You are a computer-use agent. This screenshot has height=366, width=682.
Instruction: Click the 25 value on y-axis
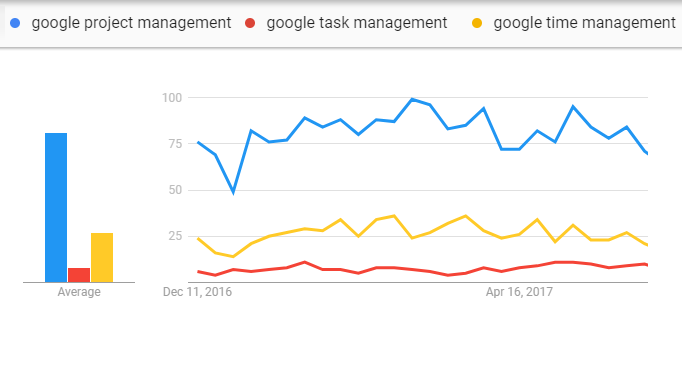[x=175, y=236]
